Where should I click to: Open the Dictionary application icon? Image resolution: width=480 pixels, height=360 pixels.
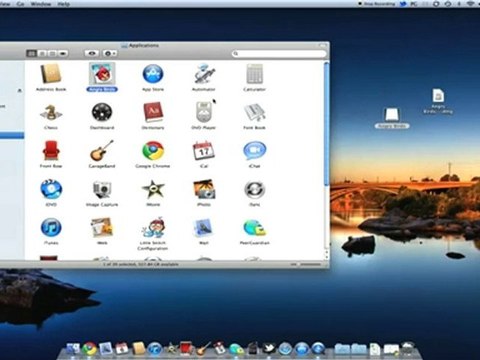[x=153, y=113]
